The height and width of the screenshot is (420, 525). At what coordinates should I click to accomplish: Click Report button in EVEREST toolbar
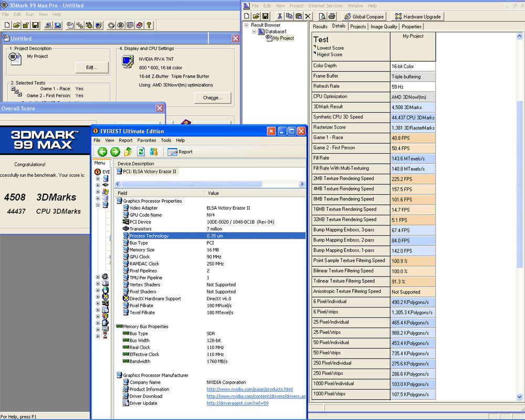[180, 152]
